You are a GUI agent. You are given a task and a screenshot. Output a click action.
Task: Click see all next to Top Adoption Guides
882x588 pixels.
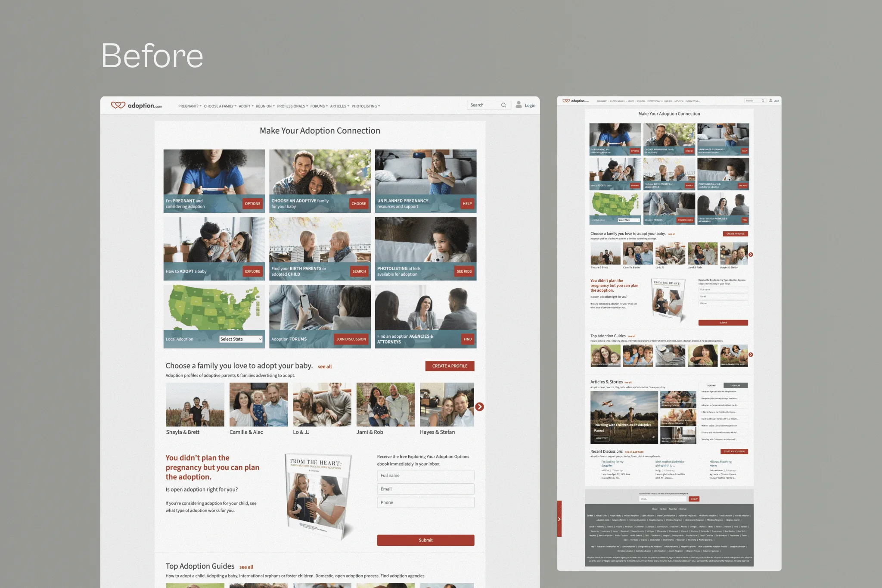tap(246, 567)
